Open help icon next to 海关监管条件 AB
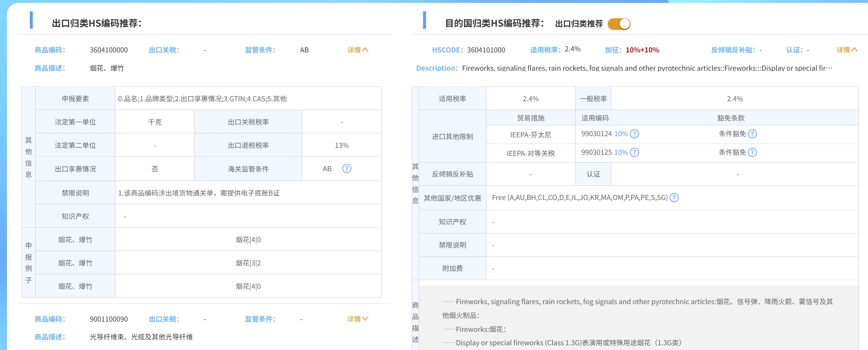 pos(347,169)
